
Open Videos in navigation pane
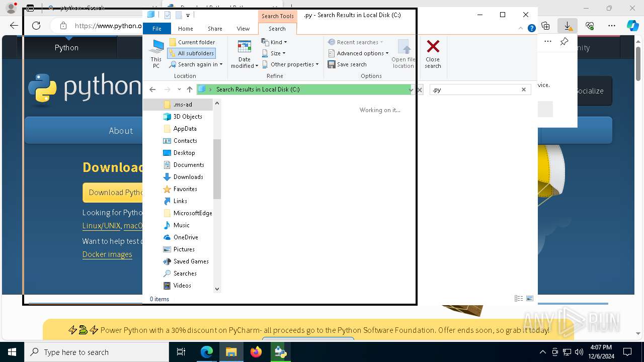[177, 286]
